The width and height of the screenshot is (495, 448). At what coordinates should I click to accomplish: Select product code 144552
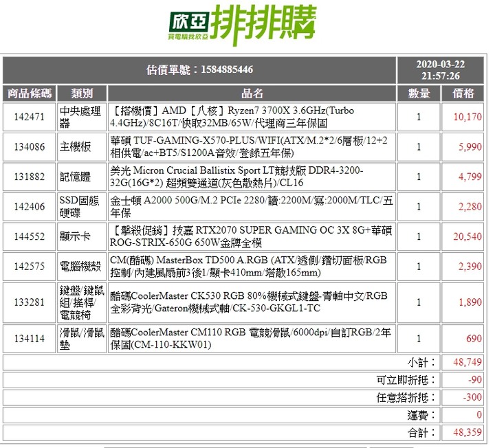pos(30,236)
